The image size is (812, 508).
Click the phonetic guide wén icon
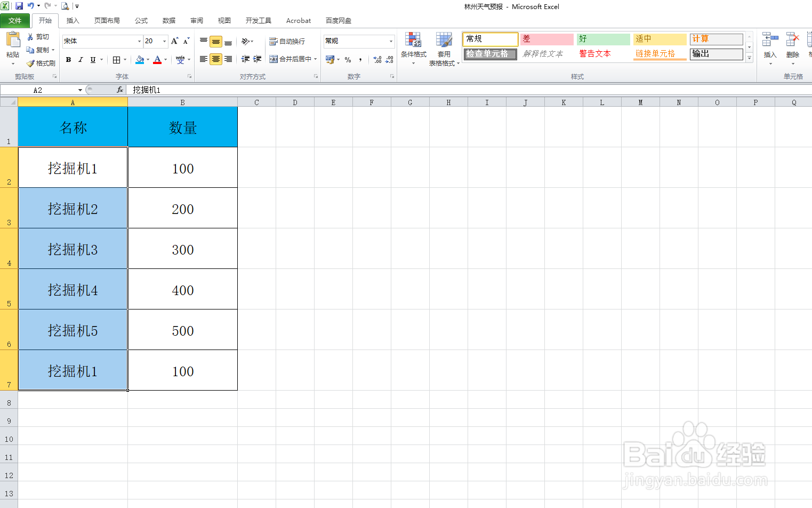click(x=180, y=60)
